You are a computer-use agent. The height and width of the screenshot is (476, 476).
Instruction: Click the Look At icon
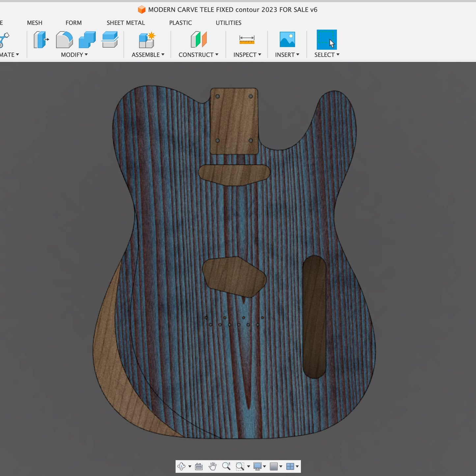199,466
